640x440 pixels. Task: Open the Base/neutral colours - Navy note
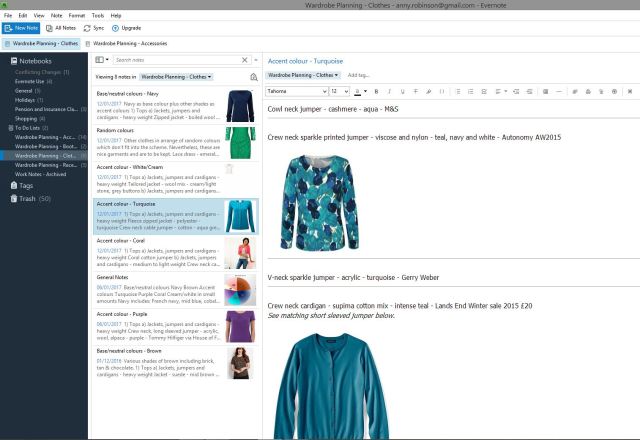[176, 105]
